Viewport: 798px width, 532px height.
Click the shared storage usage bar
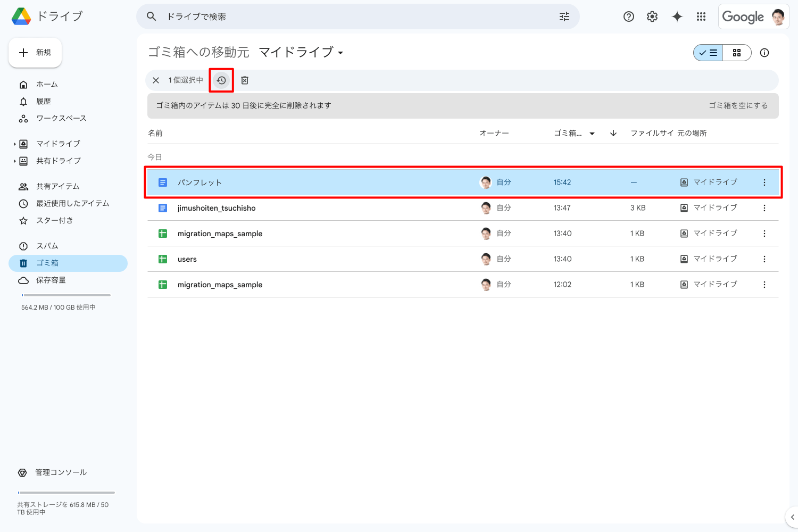pyautogui.click(x=66, y=493)
